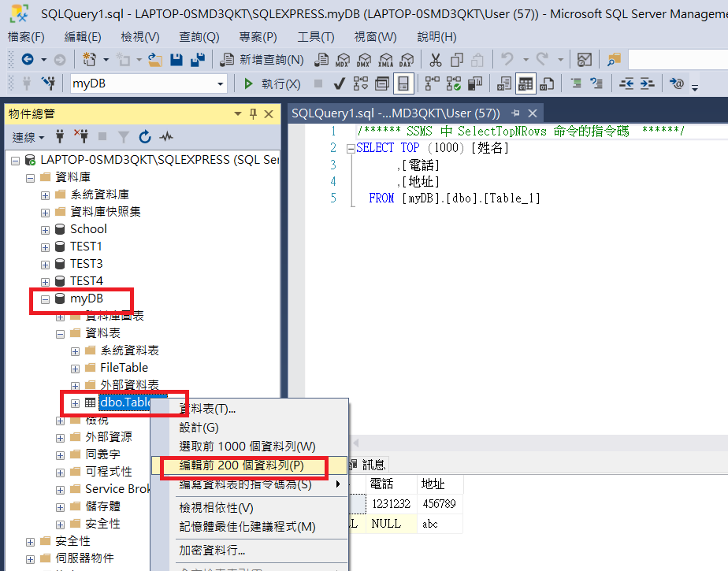728x571 pixels.
Task: Open the 檔案(F) menu
Action: pyautogui.click(x=26, y=37)
